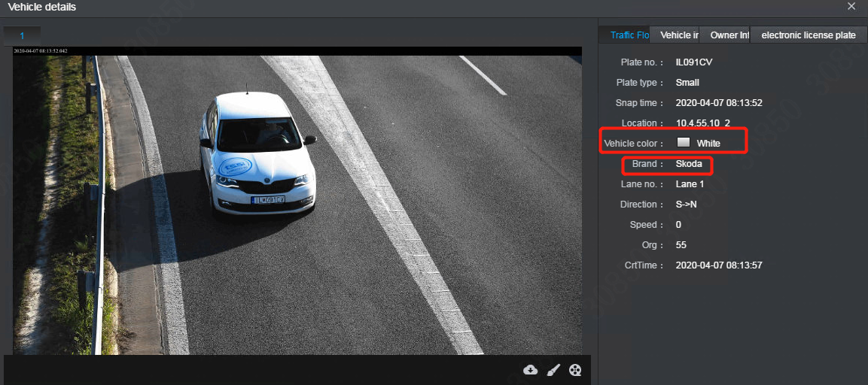This screenshot has width=868, height=385.
Task: Click the CrtTime value 08:13:57
Action: click(x=719, y=265)
